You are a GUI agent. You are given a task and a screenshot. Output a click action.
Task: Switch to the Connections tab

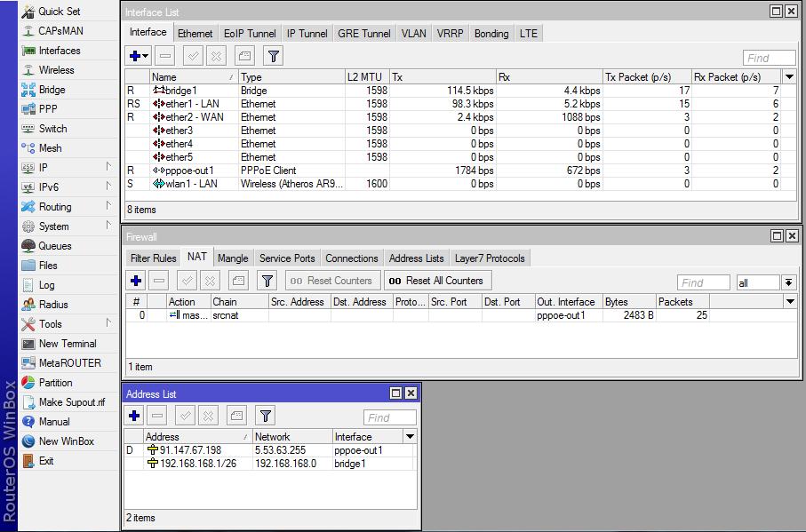352,258
